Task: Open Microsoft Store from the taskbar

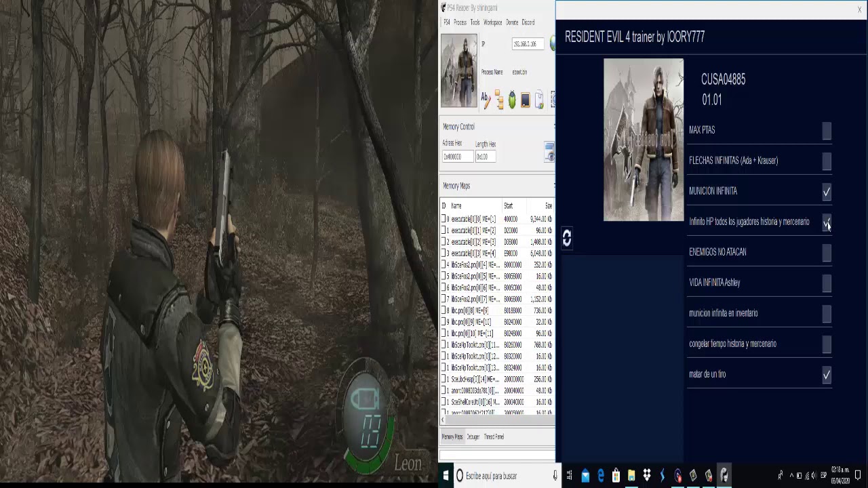Action: pos(616,476)
